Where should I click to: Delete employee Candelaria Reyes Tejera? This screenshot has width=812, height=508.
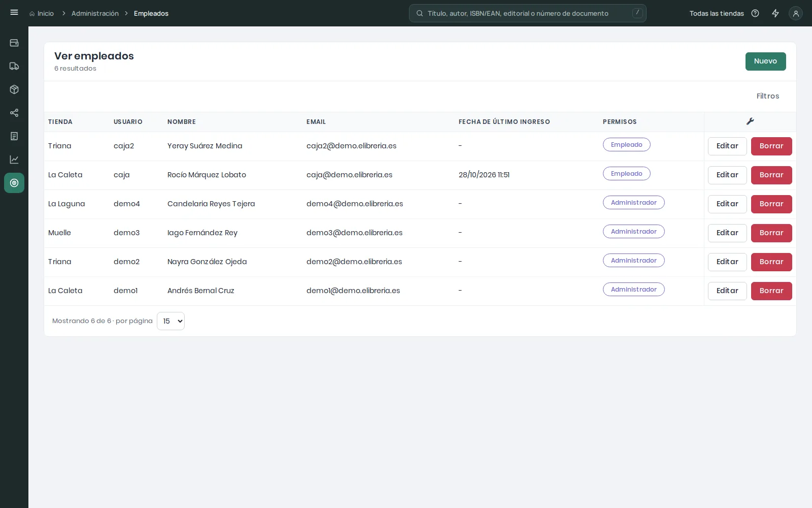pyautogui.click(x=771, y=204)
